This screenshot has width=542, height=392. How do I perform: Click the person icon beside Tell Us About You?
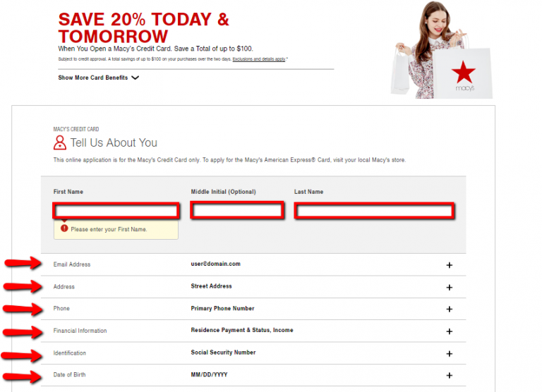[60, 142]
